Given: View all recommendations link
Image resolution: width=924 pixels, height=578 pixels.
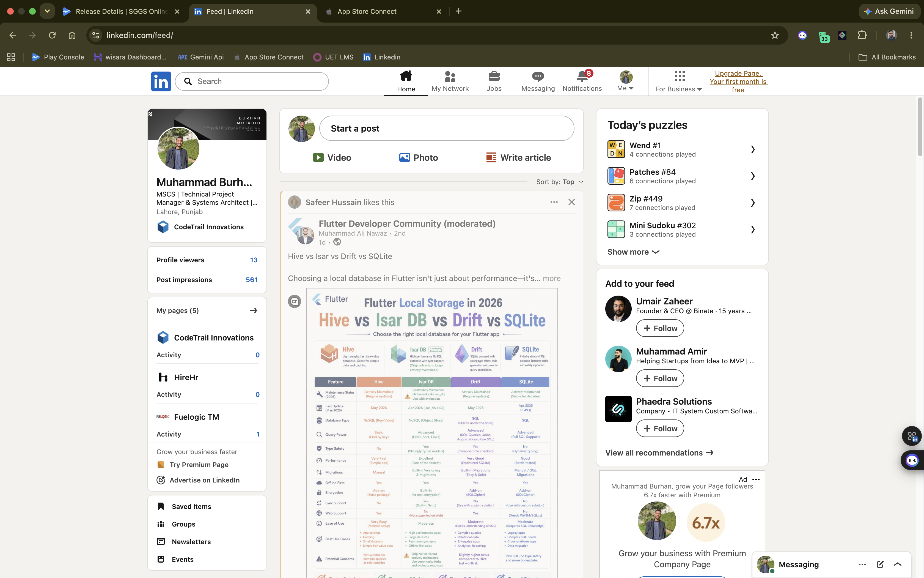Looking at the screenshot, I should point(659,452).
